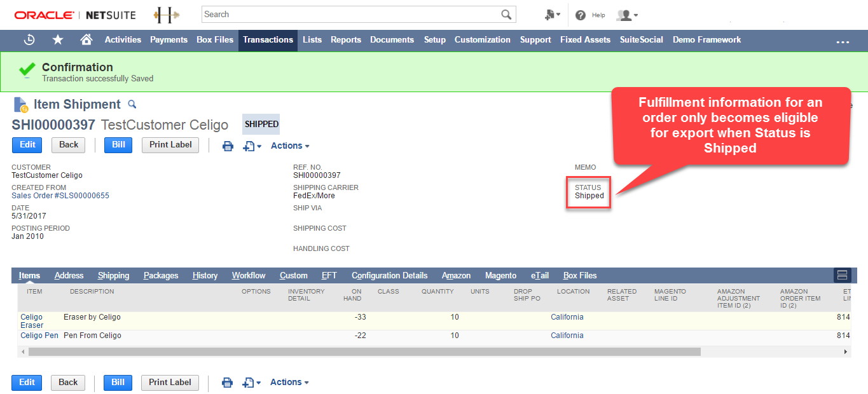Click the top Bill button
Screen dimensions: 868x394
tap(118, 145)
